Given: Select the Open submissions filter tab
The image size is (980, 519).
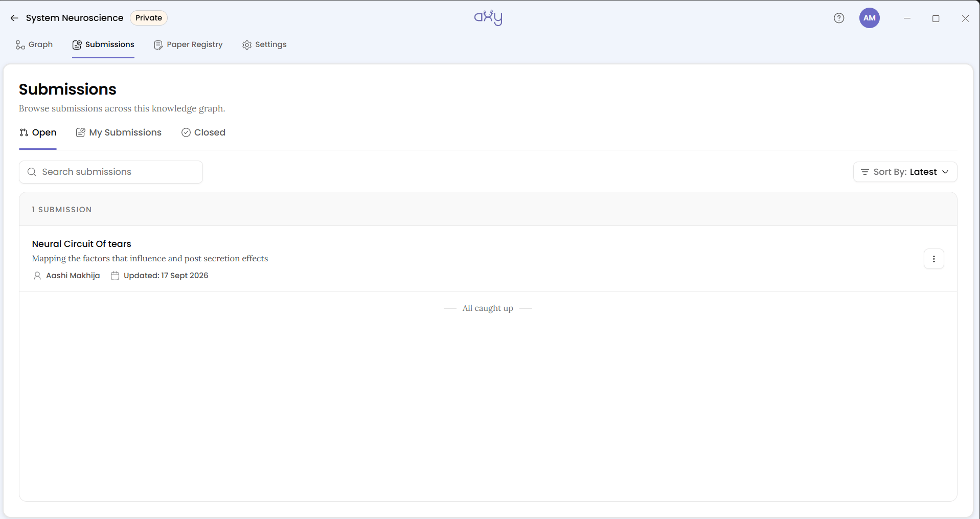Looking at the screenshot, I should tap(38, 132).
